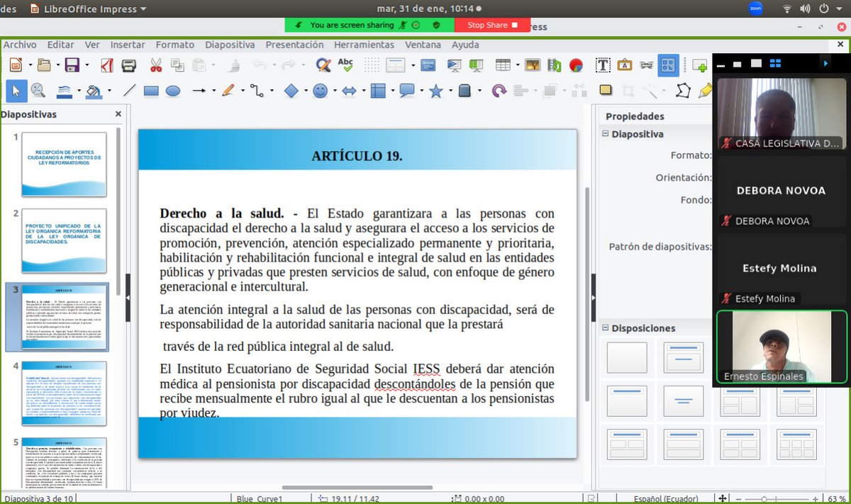The height and width of the screenshot is (504, 851).
Task: Open Find and Replace tool
Action: click(x=323, y=65)
